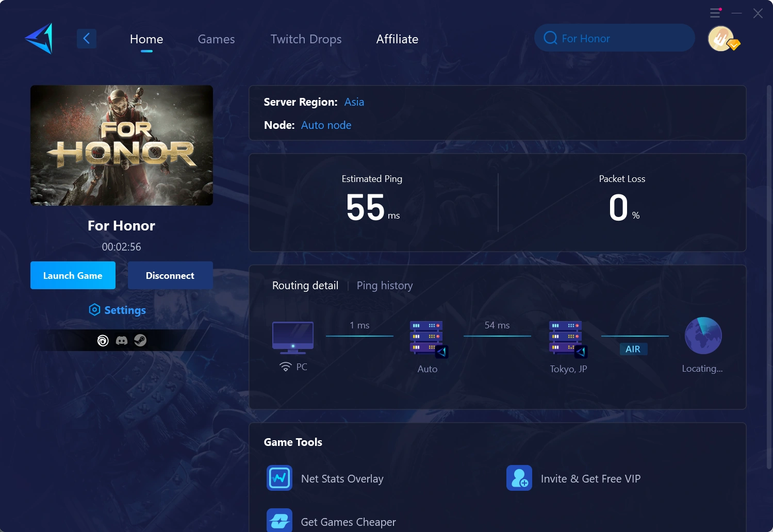
Task: Switch to the Home tab
Action: [x=146, y=39]
